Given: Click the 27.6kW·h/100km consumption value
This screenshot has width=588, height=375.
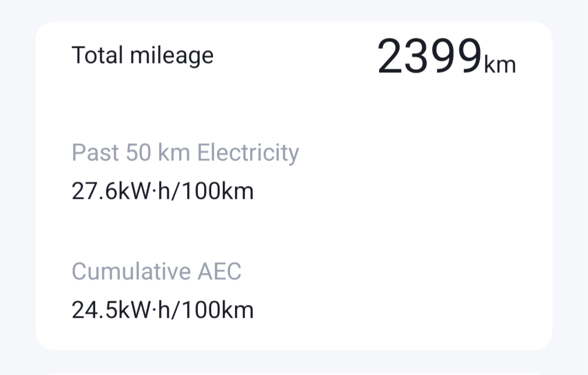Looking at the screenshot, I should pyautogui.click(x=163, y=191).
